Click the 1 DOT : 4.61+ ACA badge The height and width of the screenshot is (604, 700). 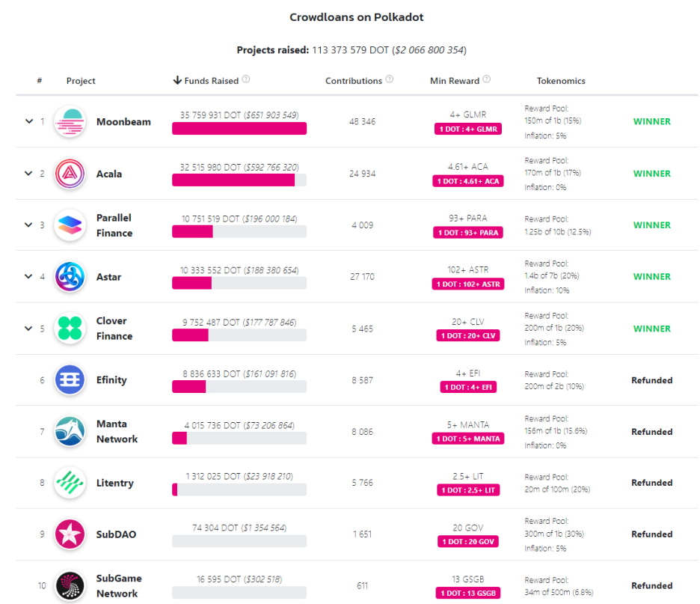coord(468,181)
